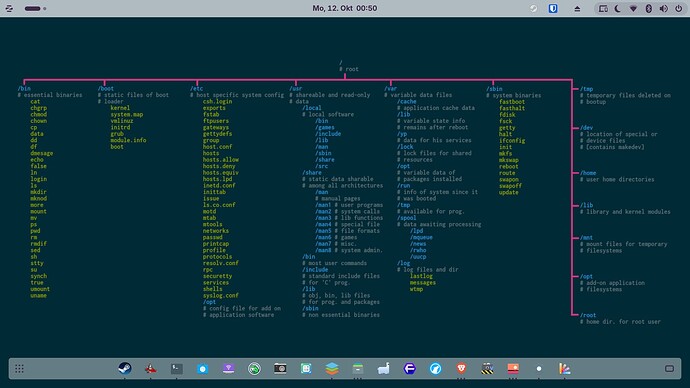Viewport: 690px width, 388px height.
Task: Open the volume speaker indicator
Action: [664, 8]
